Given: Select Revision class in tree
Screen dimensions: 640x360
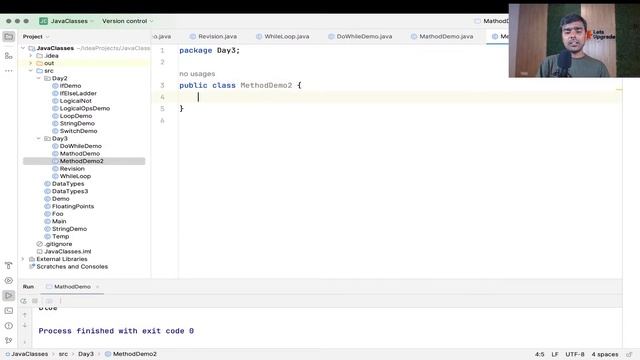Looking at the screenshot, I should tap(72, 169).
